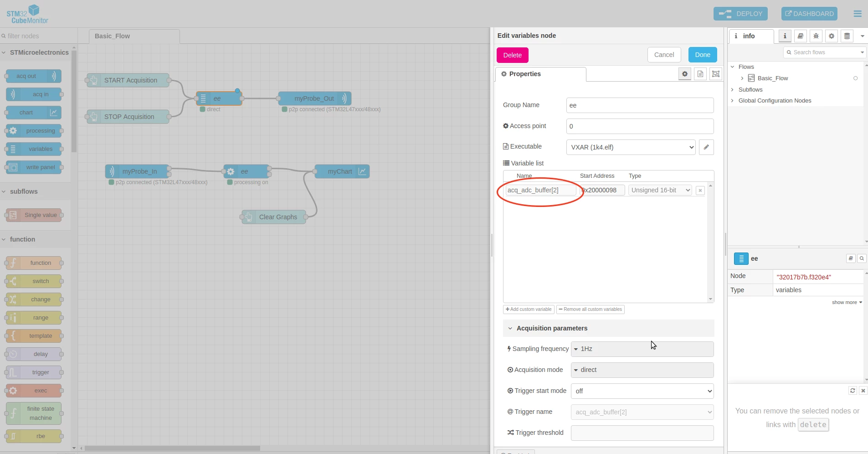This screenshot has height=454, width=868.
Task: Add a custom variable
Action: (529, 310)
